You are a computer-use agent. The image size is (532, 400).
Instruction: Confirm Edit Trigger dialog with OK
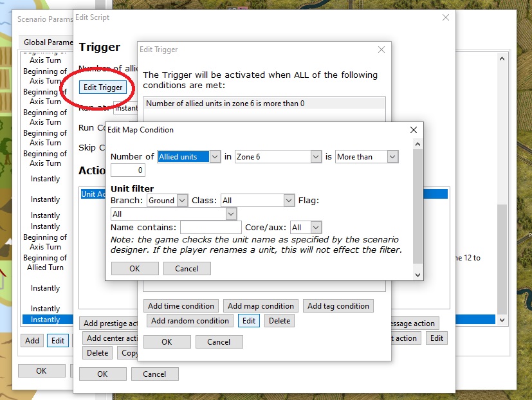(x=167, y=341)
